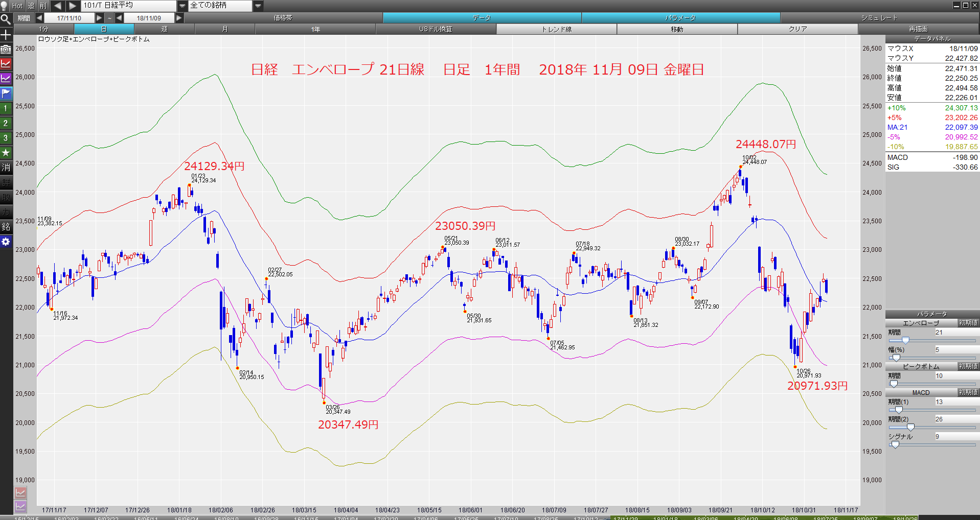Click the クリア clear button
This screenshot has height=520, width=980.
coord(798,29)
